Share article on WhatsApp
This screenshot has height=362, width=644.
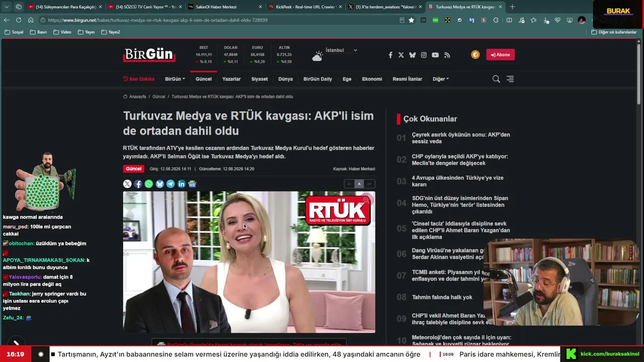[x=149, y=184]
